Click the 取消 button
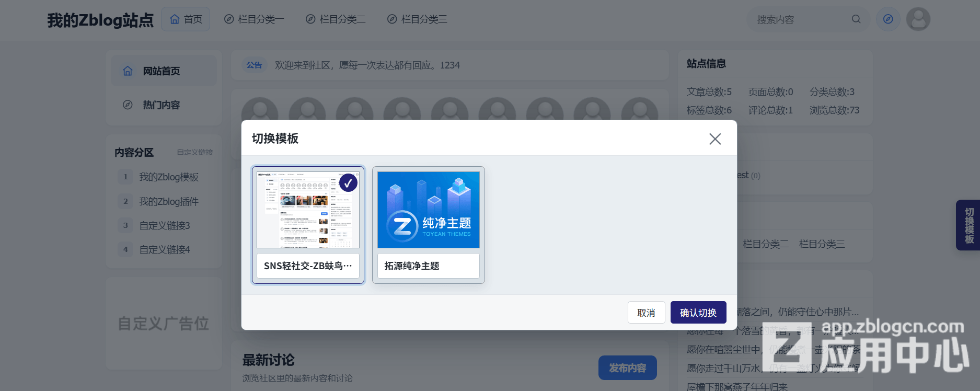The width and height of the screenshot is (980, 391). 647,313
